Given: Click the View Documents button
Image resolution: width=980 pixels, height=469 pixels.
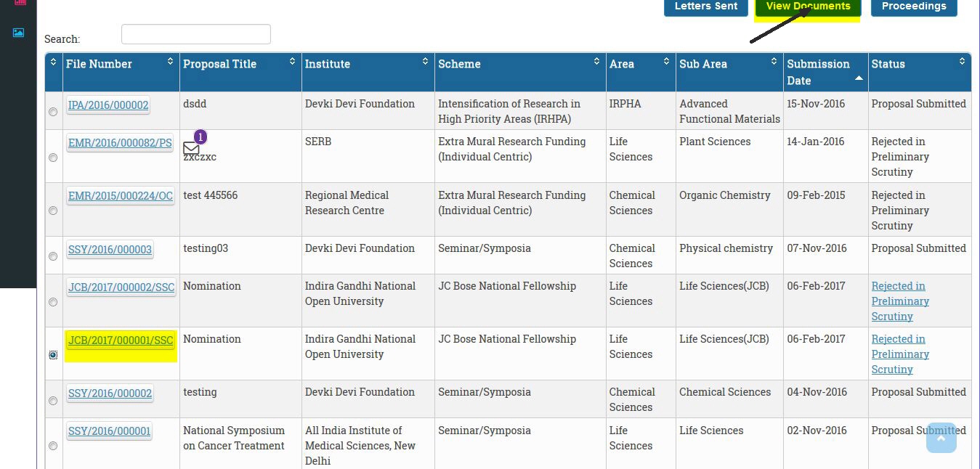Looking at the screenshot, I should (x=808, y=7).
